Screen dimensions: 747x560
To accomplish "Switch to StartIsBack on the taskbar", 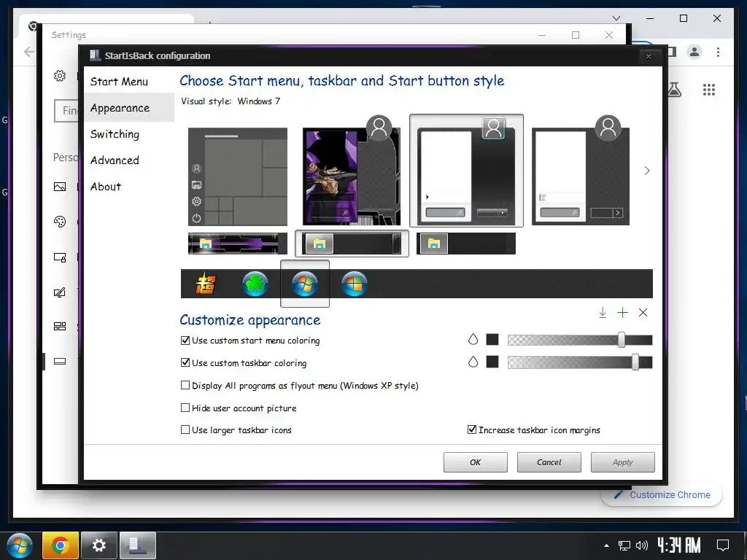I will coord(138,545).
